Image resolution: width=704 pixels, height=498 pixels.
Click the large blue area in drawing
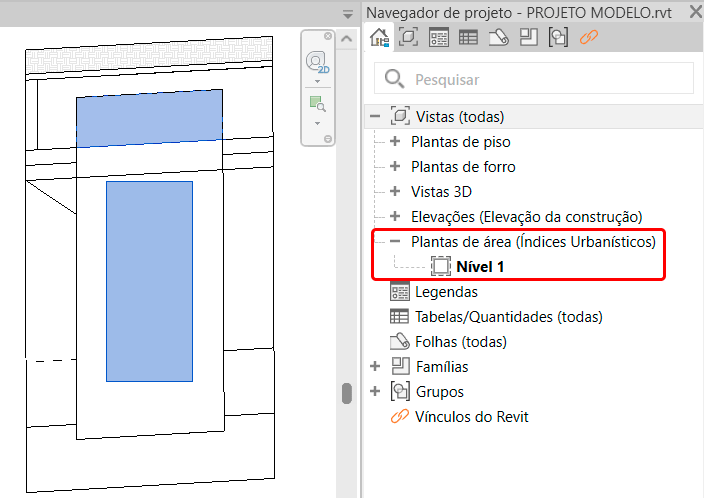(149, 280)
